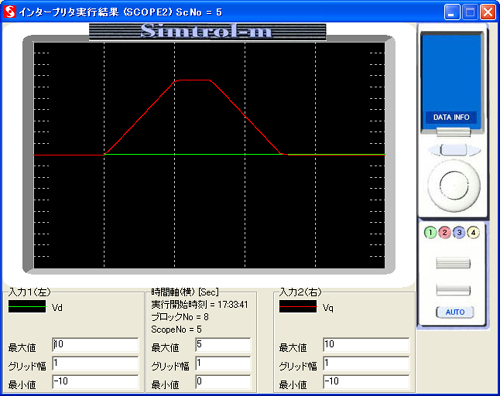Click the Vq red line color swatch

(x=298, y=307)
